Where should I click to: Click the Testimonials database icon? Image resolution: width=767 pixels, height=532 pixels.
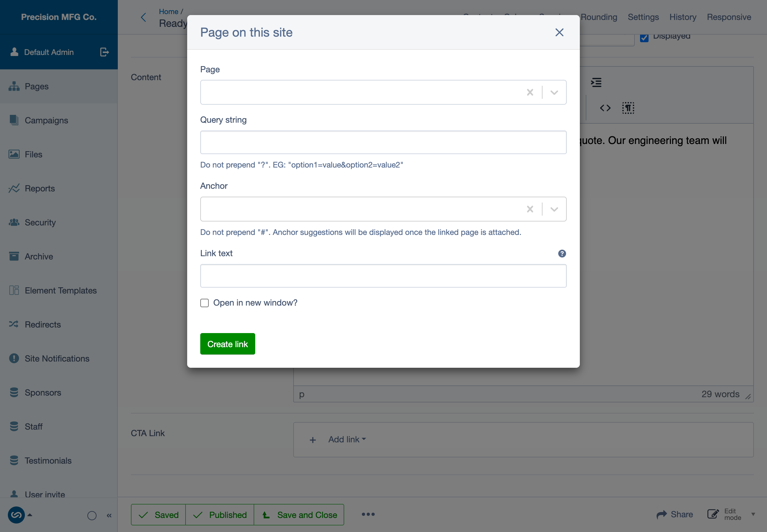pos(14,460)
